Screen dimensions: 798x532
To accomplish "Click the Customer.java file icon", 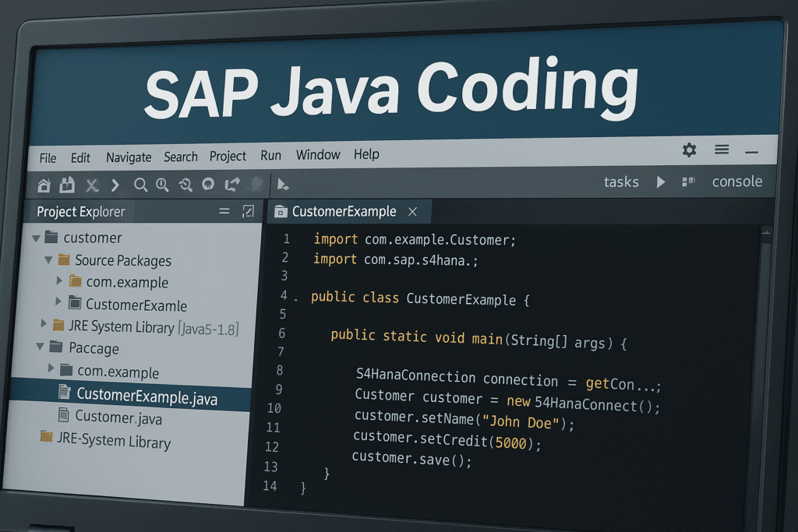I will click(64, 414).
